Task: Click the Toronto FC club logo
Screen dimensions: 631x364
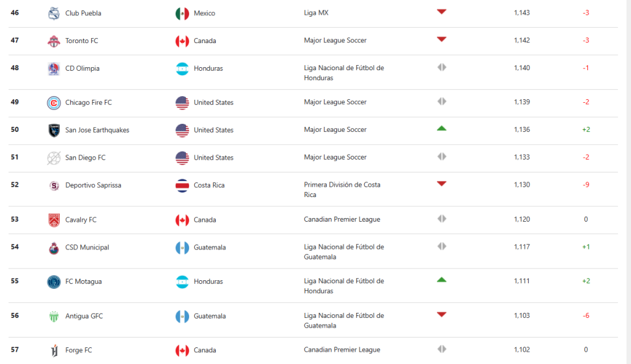Action: [54, 41]
